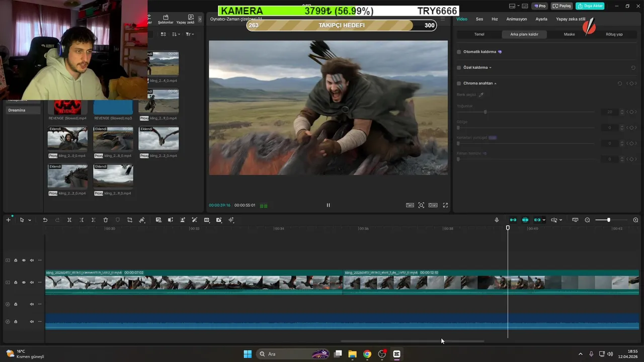Open more options for the kling clip track

pyautogui.click(x=40, y=283)
